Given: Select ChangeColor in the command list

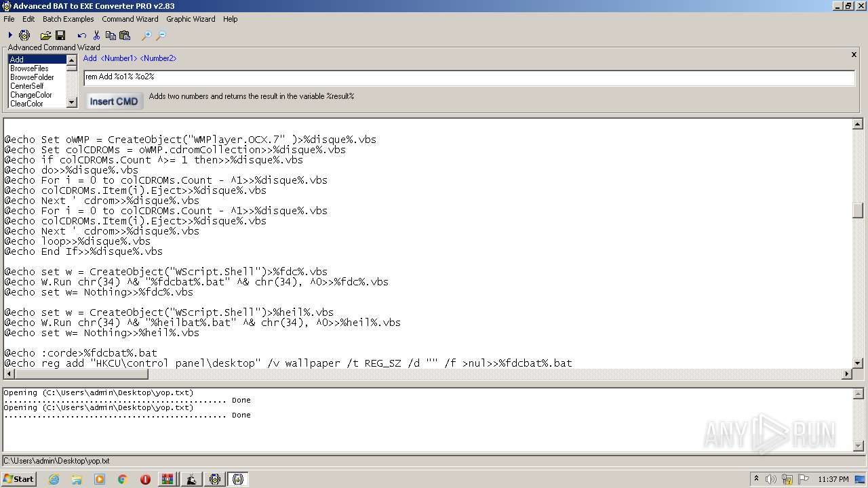Looking at the screenshot, I should [37, 95].
